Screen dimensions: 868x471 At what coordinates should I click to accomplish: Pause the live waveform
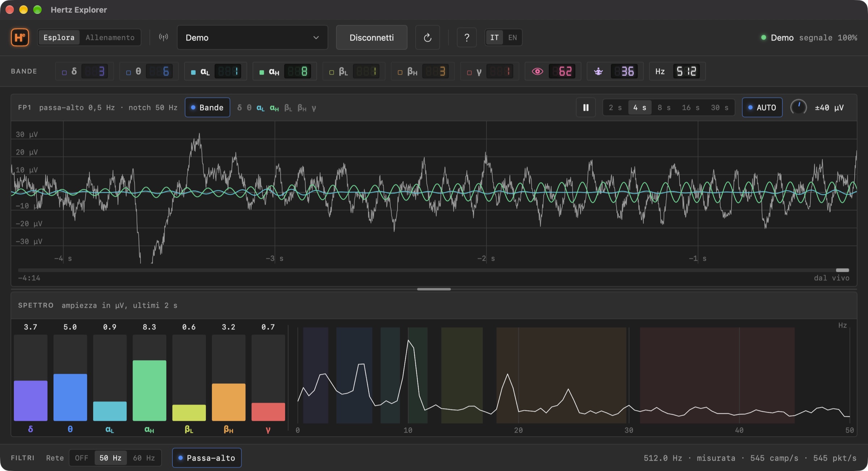[x=586, y=108]
